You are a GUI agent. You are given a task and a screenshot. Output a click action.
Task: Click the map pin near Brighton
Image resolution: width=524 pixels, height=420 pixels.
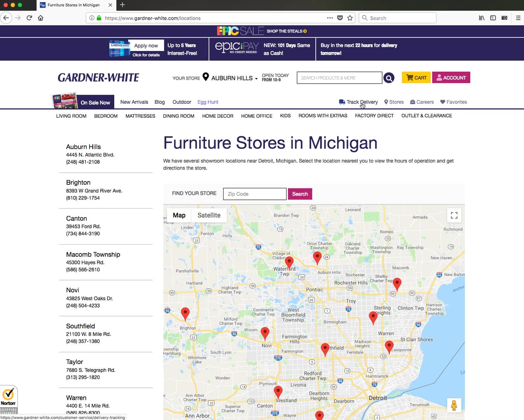pos(185,313)
